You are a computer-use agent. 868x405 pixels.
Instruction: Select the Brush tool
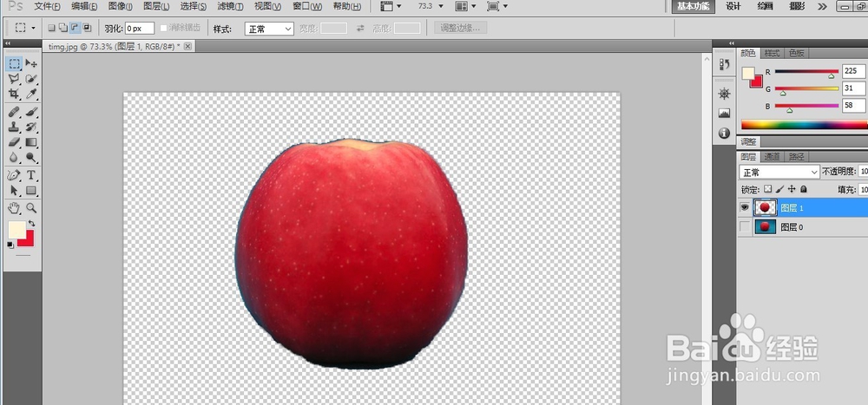(31, 112)
